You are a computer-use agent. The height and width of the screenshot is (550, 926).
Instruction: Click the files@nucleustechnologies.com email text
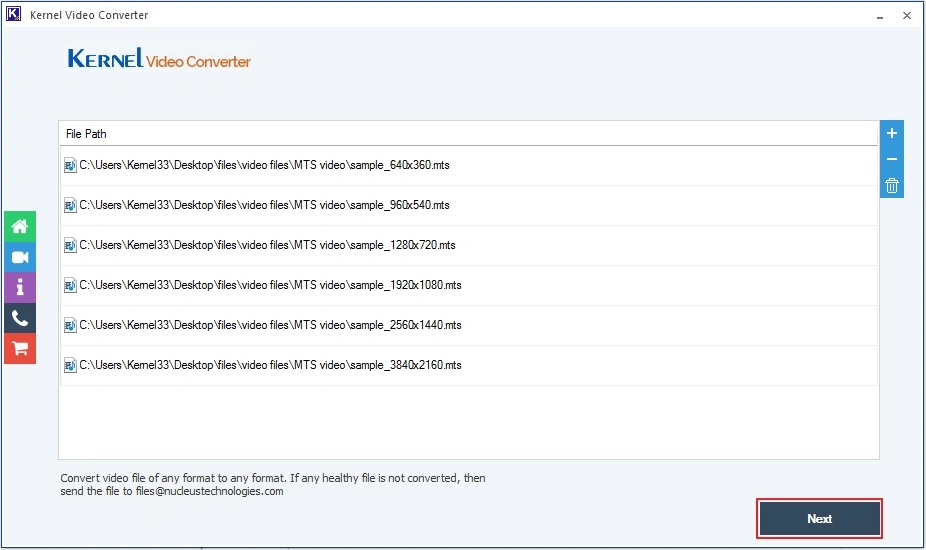click(210, 492)
